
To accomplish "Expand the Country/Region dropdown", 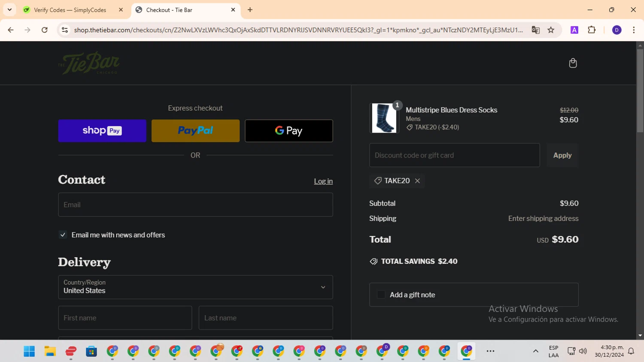I will [195, 287].
